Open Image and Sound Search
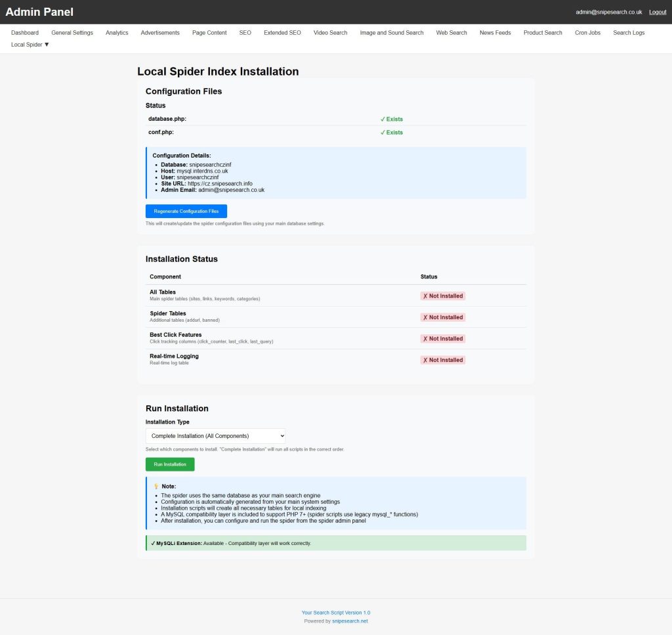672x635 pixels. tap(392, 33)
